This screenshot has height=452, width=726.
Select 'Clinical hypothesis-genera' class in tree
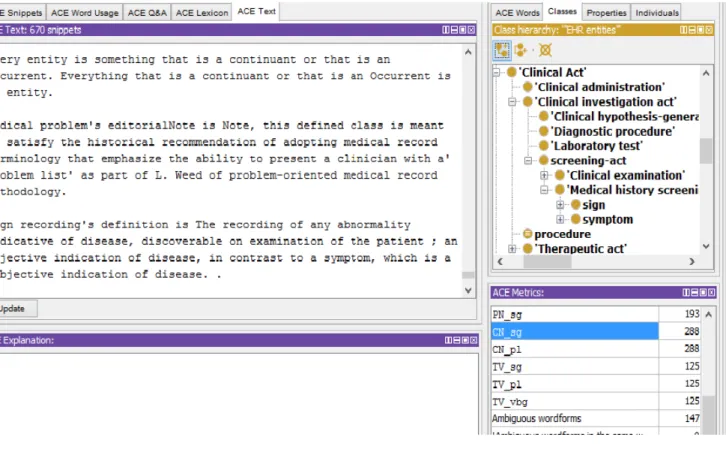[626, 116]
